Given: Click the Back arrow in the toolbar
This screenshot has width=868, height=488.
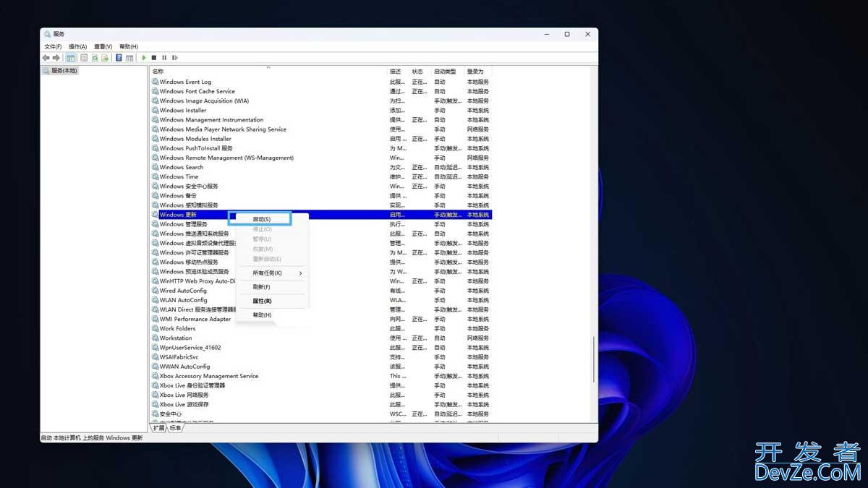Looking at the screenshot, I should [46, 58].
